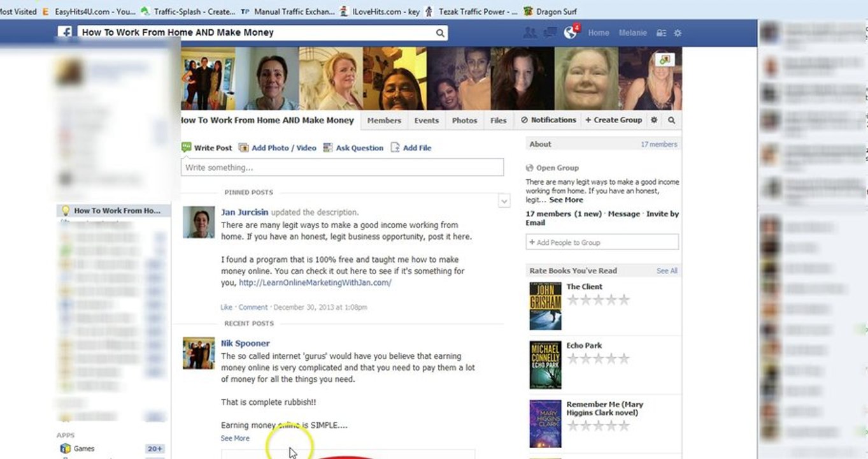This screenshot has width=868, height=459.
Task: Click the Games app icon in sidebar
Action: [x=65, y=448]
